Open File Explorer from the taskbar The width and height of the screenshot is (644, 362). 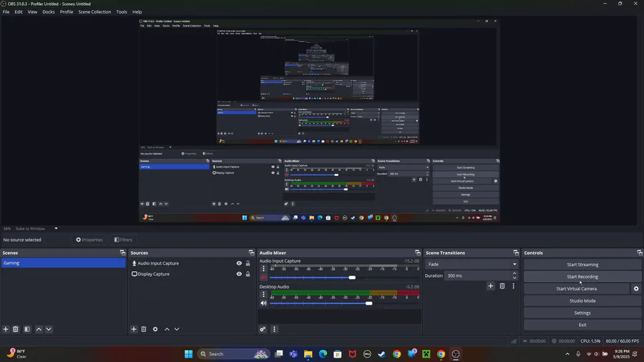click(308, 354)
